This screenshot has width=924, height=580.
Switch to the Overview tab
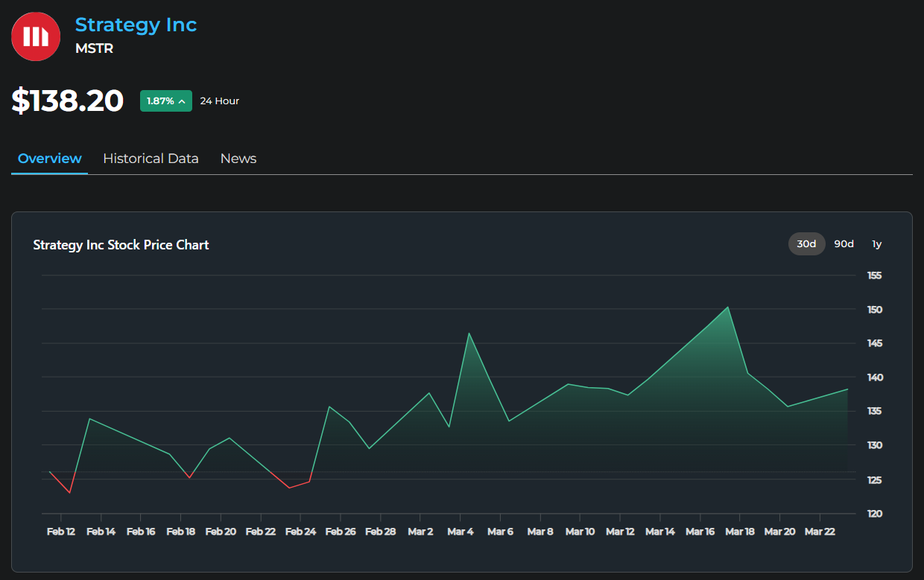49,159
